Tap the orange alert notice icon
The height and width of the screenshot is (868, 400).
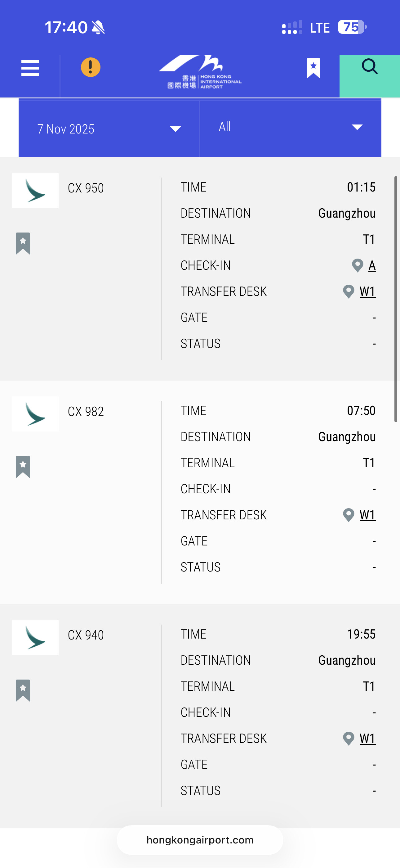(91, 67)
